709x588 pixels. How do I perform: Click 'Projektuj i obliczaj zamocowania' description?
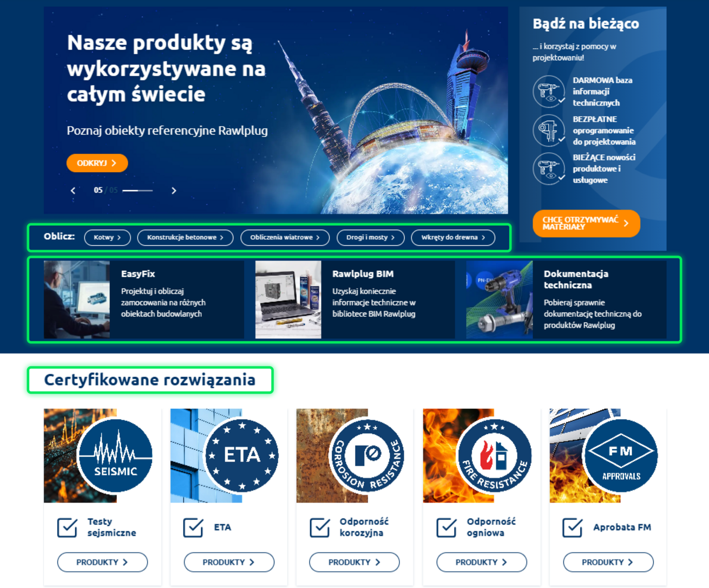163,303
